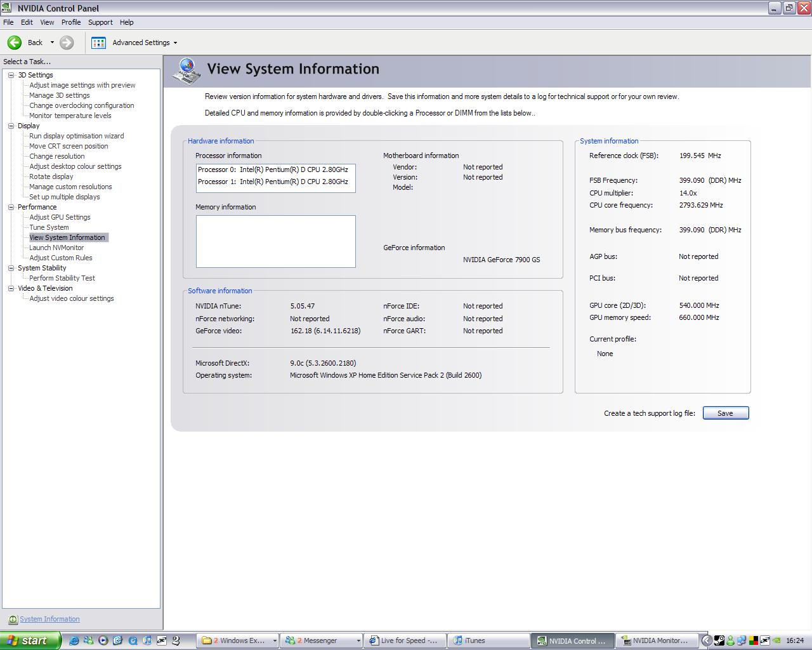Click the CPU core frequency value 2793.629 MHz
812x650 pixels.
(701, 205)
